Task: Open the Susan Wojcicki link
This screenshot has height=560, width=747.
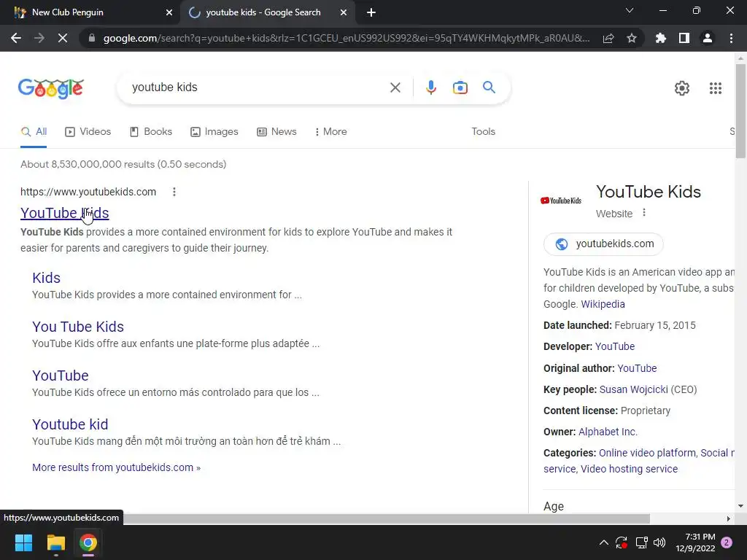Action: 634,389
